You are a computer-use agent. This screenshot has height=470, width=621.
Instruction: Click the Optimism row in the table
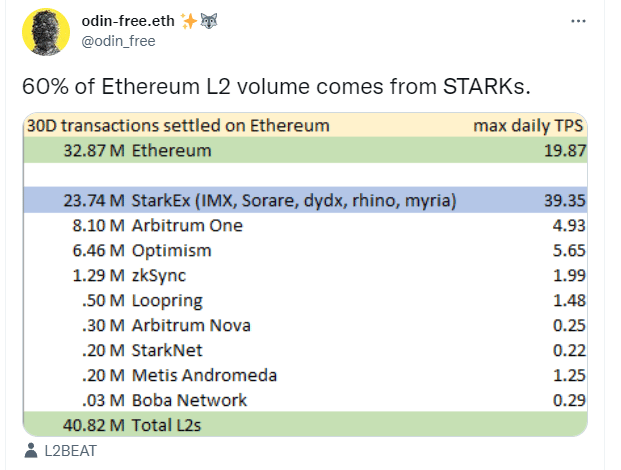click(x=304, y=250)
